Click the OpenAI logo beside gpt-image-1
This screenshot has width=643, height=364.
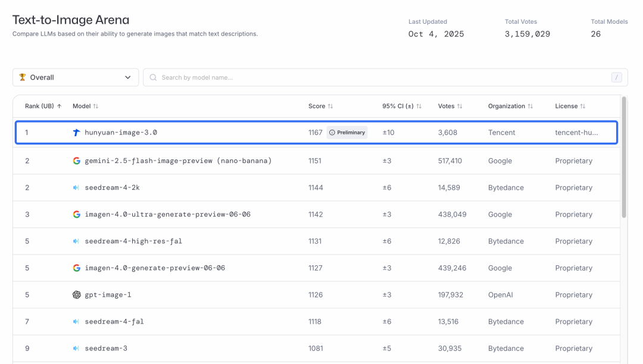[76, 295]
